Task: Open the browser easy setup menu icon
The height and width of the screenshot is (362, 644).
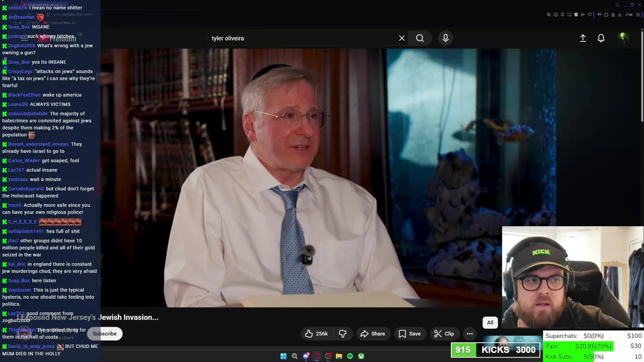Action: pyautogui.click(x=639, y=15)
